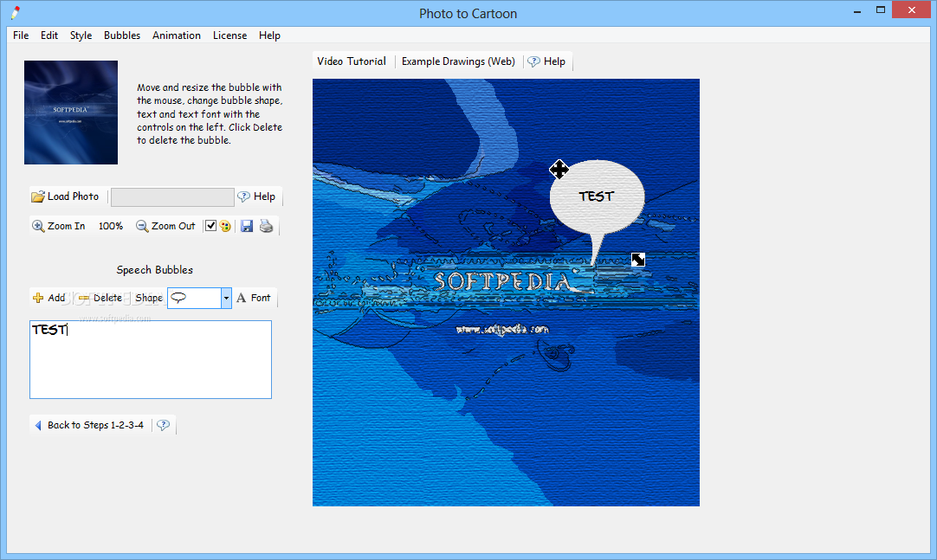Click Help button above the canvas

[546, 61]
